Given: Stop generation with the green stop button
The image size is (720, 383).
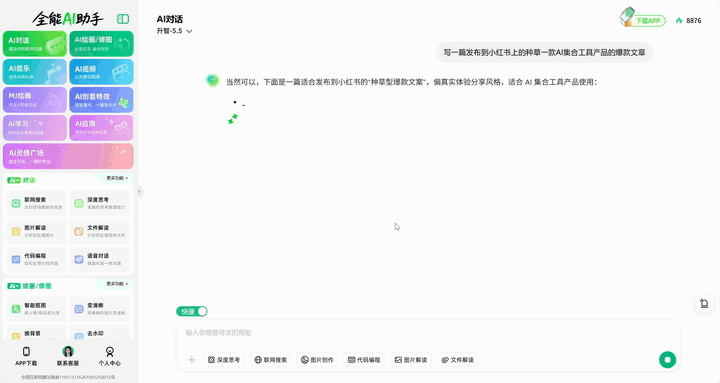Looking at the screenshot, I should (x=667, y=360).
